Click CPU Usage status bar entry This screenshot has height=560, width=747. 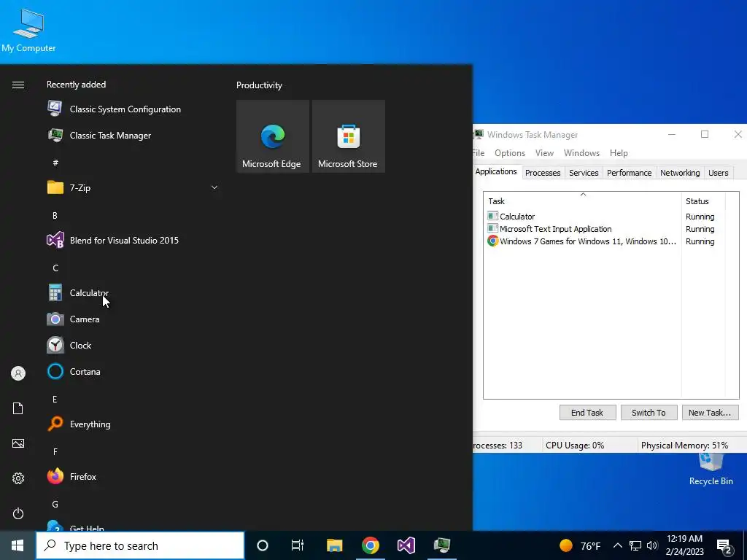[575, 446]
